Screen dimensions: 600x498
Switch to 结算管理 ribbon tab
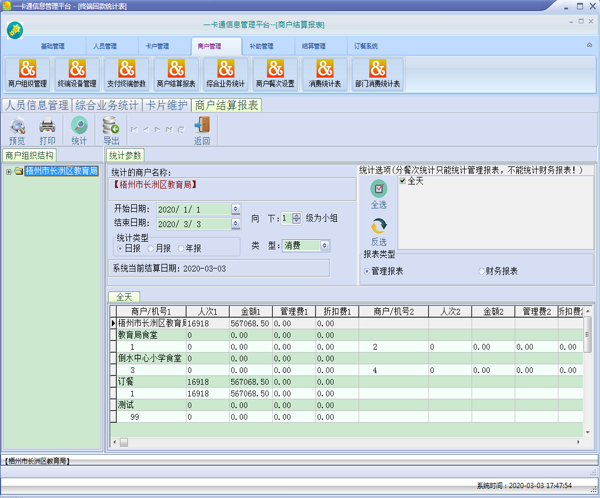click(314, 46)
